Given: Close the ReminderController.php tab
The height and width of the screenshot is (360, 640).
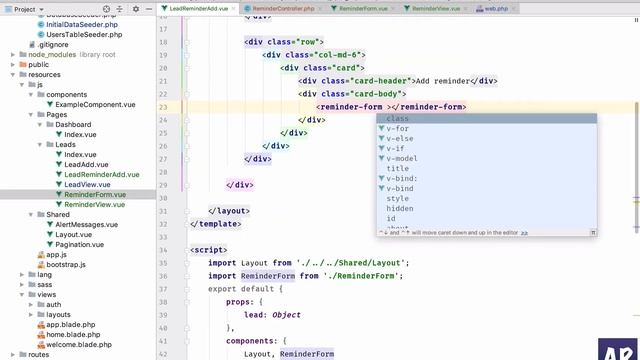Looking at the screenshot, I should coord(320,8).
